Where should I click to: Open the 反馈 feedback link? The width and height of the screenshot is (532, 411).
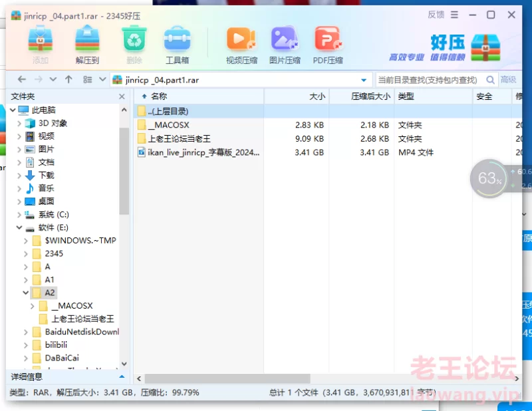436,15
